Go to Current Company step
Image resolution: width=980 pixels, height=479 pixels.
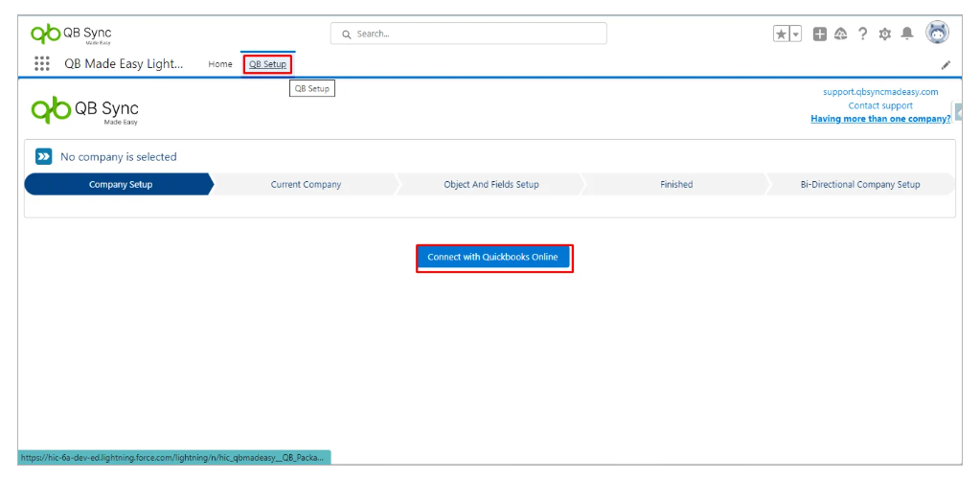coord(306,185)
